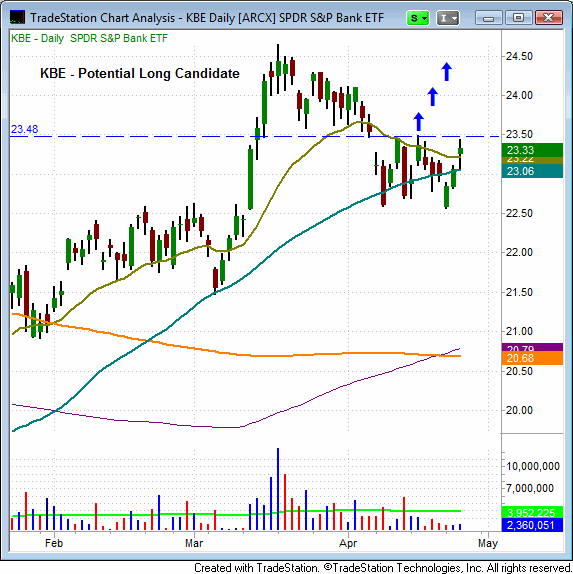Open the gray I interval-link dropdown
The height and width of the screenshot is (574, 573).
tap(447, 18)
